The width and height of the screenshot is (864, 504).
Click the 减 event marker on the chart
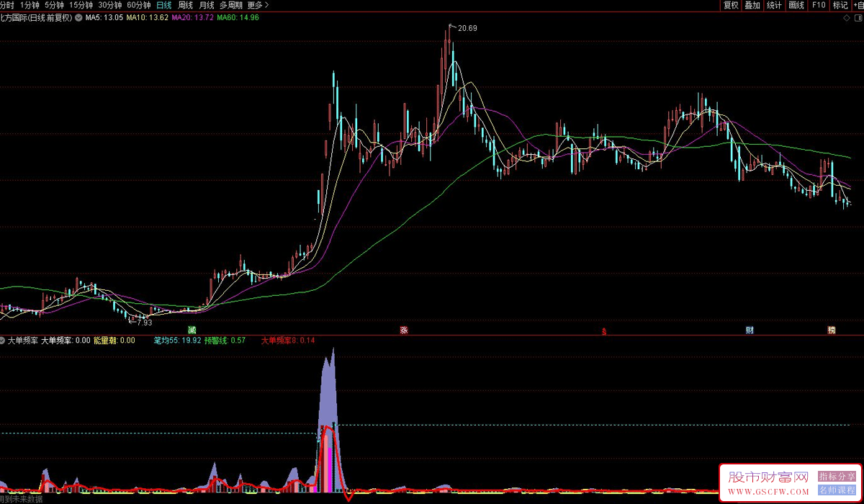coord(192,330)
